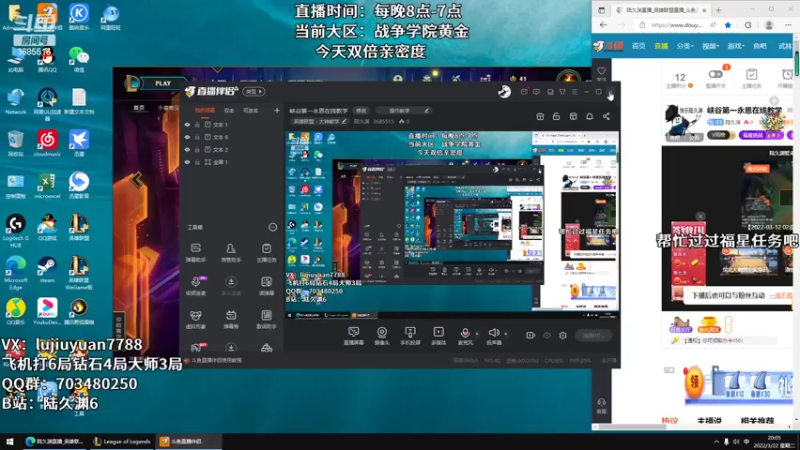Lock the 文本 1 source layer
The height and width of the screenshot is (450, 800).
(x=197, y=124)
